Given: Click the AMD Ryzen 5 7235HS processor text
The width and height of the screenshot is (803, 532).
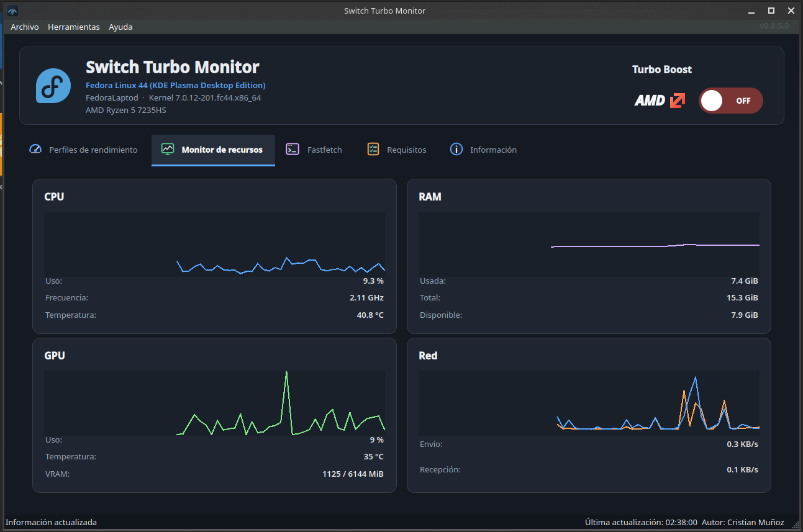Looking at the screenshot, I should pyautogui.click(x=126, y=110).
